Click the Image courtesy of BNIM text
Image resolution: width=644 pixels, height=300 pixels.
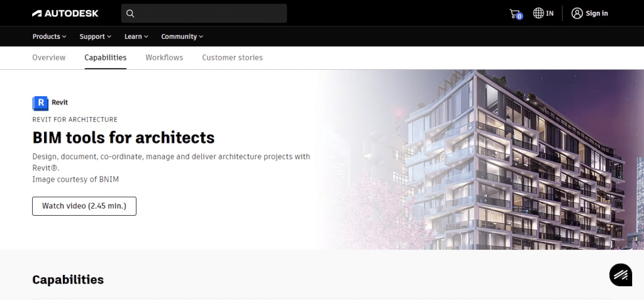click(75, 179)
